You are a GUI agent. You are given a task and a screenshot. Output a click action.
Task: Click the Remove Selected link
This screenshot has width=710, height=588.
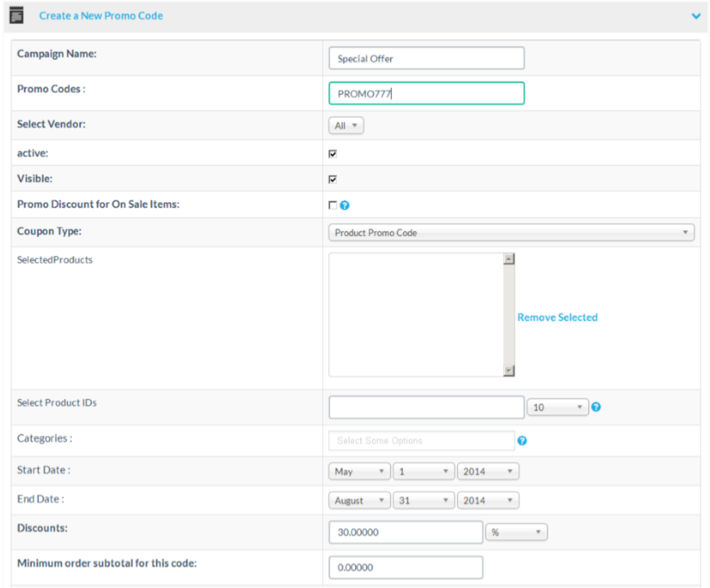[557, 317]
